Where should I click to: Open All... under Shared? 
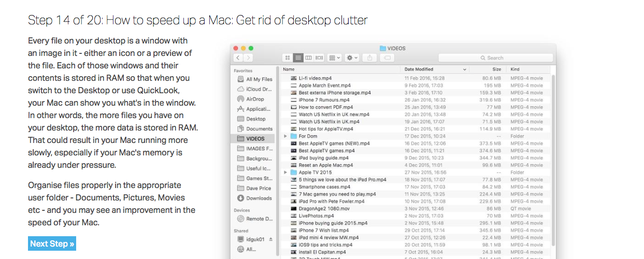tap(247, 249)
